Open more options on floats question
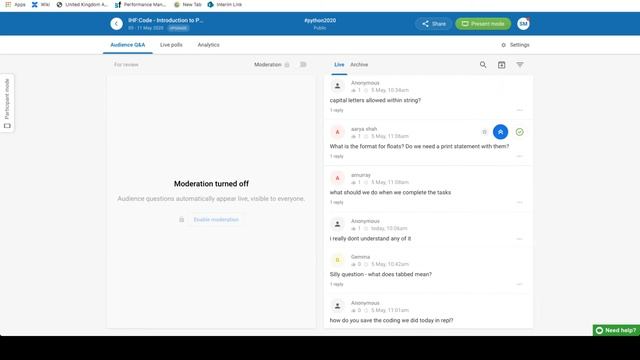 click(519, 156)
